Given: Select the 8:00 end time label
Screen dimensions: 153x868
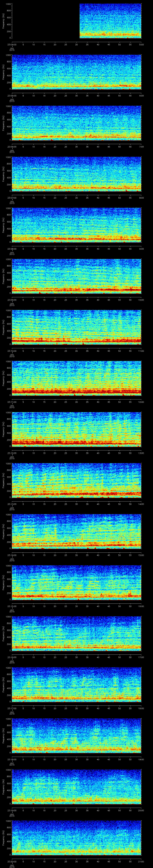Looking at the screenshot, I should pyautogui.click(x=141, y=198).
